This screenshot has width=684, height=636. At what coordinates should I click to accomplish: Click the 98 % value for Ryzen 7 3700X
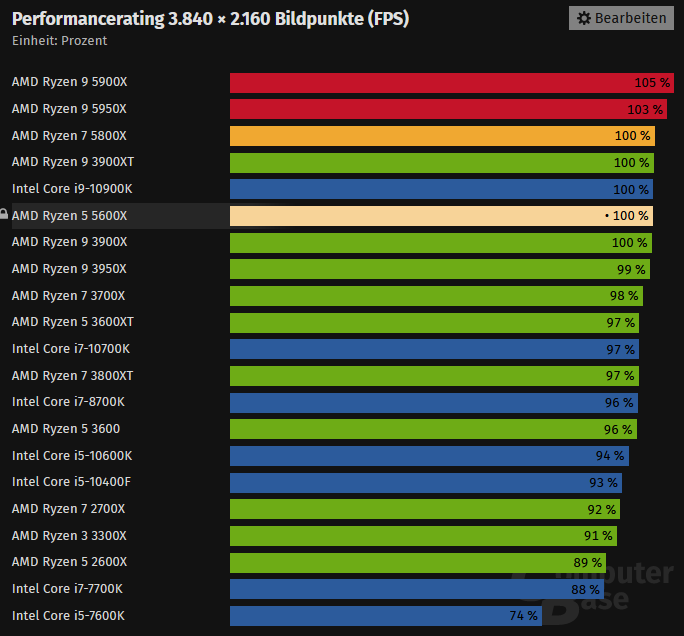coord(624,296)
